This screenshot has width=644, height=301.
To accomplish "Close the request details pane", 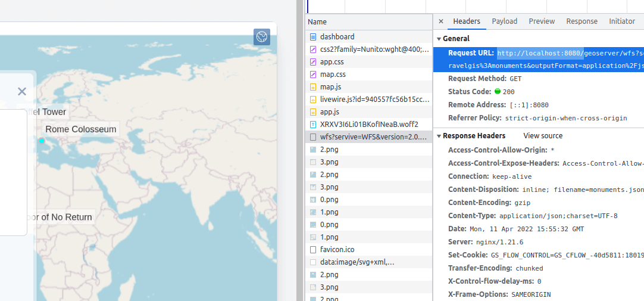I will point(441,21).
